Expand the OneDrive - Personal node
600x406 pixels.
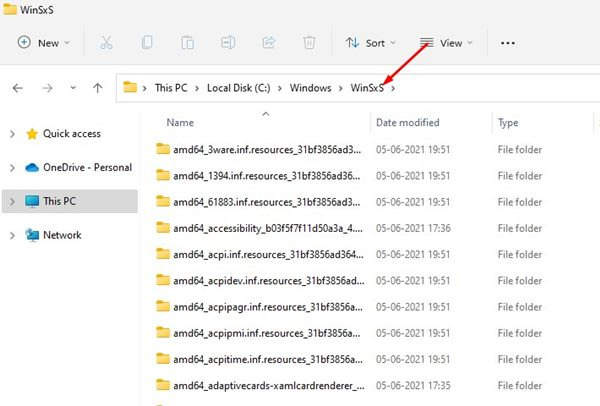coord(12,168)
